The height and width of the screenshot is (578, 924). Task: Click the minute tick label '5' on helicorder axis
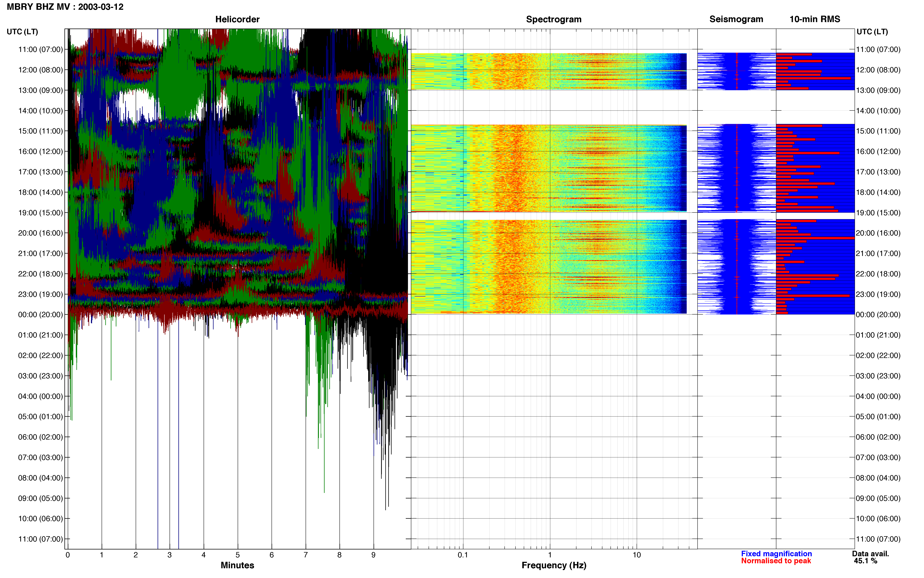tap(237, 555)
